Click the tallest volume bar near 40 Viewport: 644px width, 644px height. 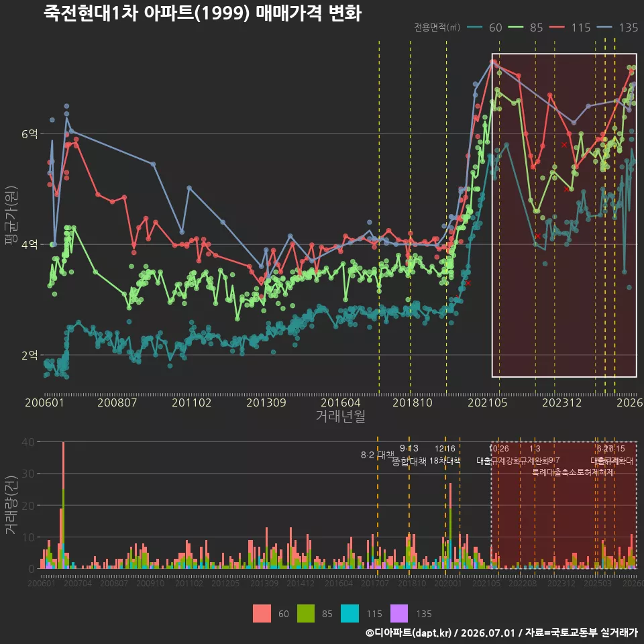click(x=63, y=504)
